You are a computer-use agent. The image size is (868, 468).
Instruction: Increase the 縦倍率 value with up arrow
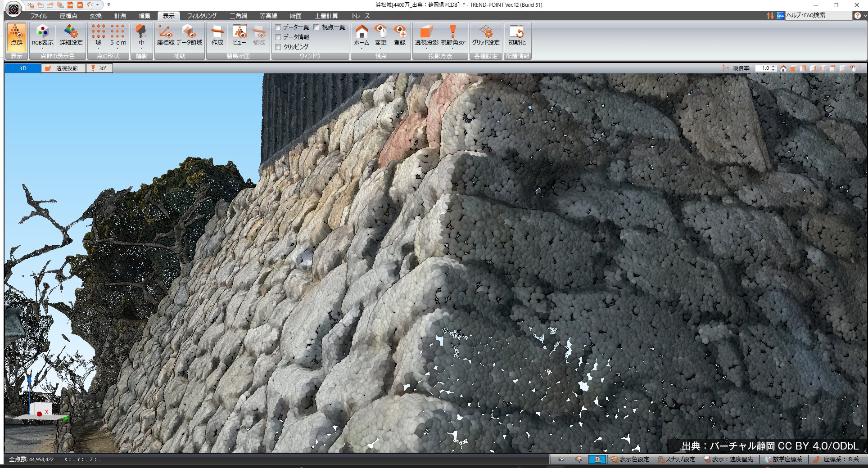point(773,67)
